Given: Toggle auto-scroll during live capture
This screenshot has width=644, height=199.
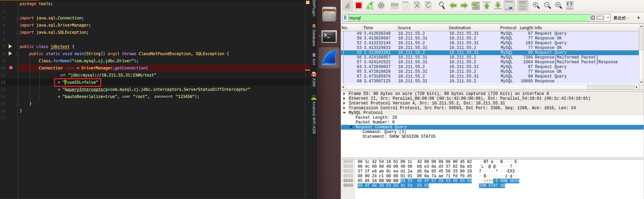Looking at the screenshot, I should click(x=509, y=5).
